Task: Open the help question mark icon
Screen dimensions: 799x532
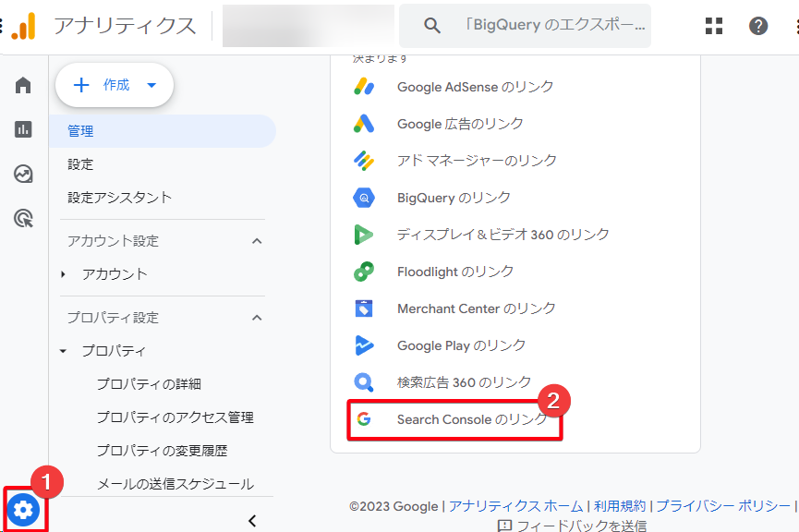Action: [758, 26]
